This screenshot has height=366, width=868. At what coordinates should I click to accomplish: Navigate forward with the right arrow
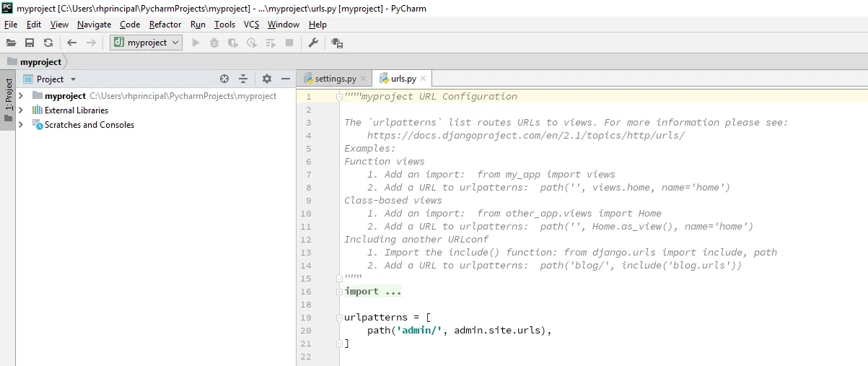[x=91, y=43]
